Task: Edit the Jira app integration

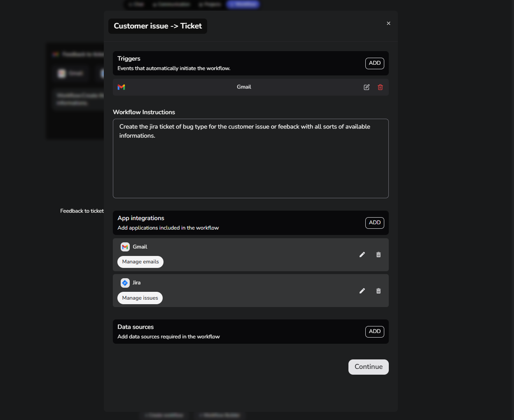Action: coord(362,291)
